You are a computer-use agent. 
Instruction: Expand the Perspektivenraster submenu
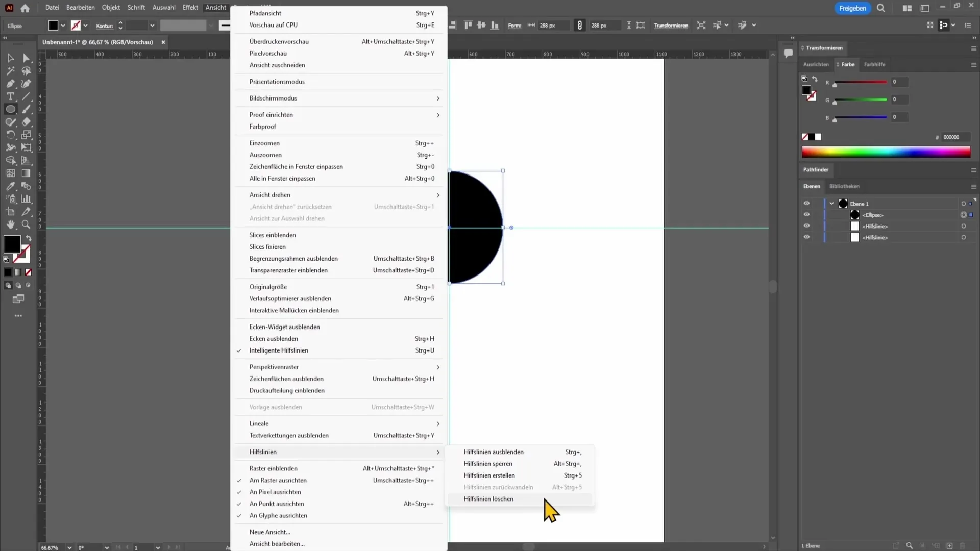point(338,367)
